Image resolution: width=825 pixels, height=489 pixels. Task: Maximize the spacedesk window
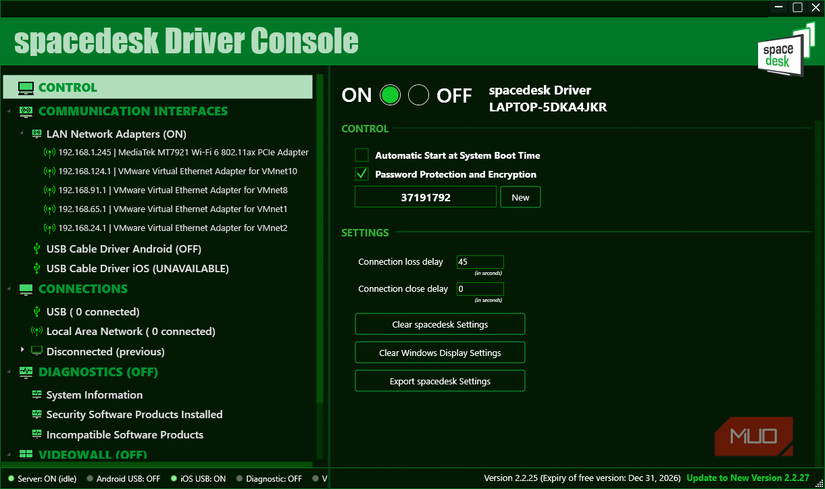tap(798, 7)
